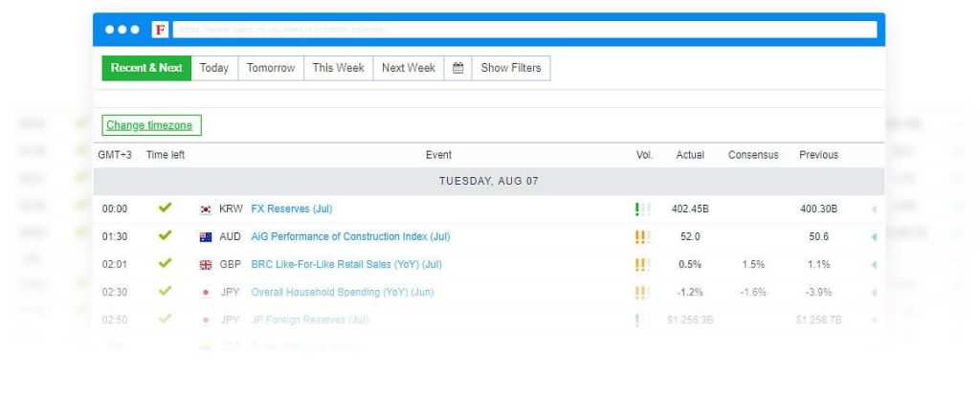Click the UK flag beside GBP
980x396 pixels.
tap(206, 265)
